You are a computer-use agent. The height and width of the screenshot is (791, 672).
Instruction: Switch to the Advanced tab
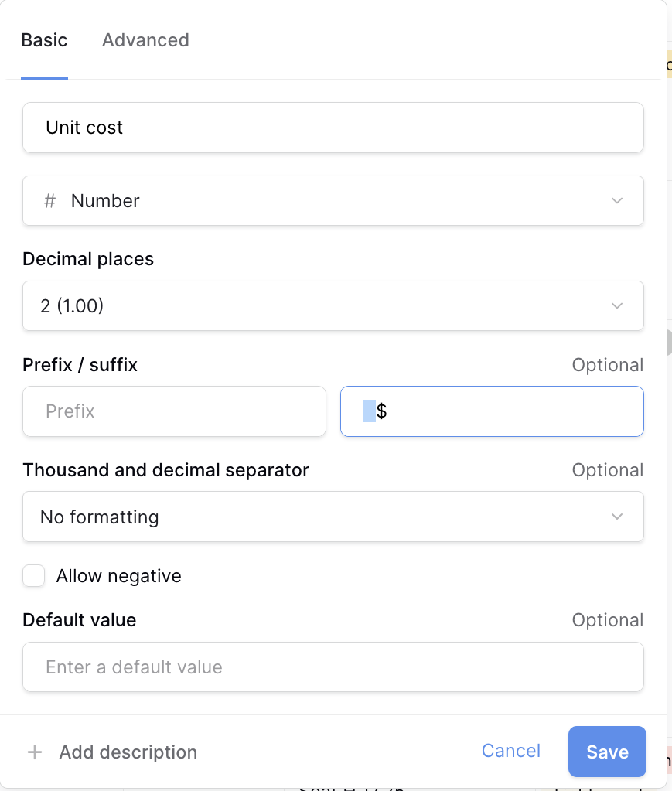[145, 40]
